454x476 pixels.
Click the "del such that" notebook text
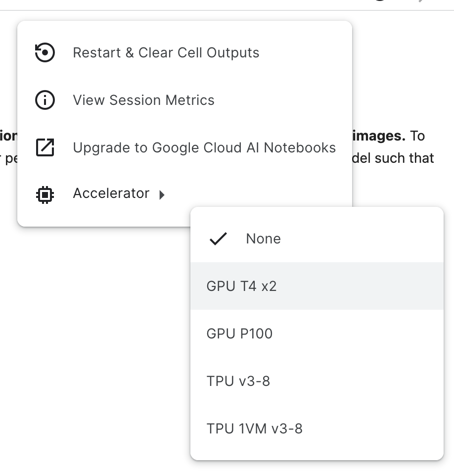point(393,158)
